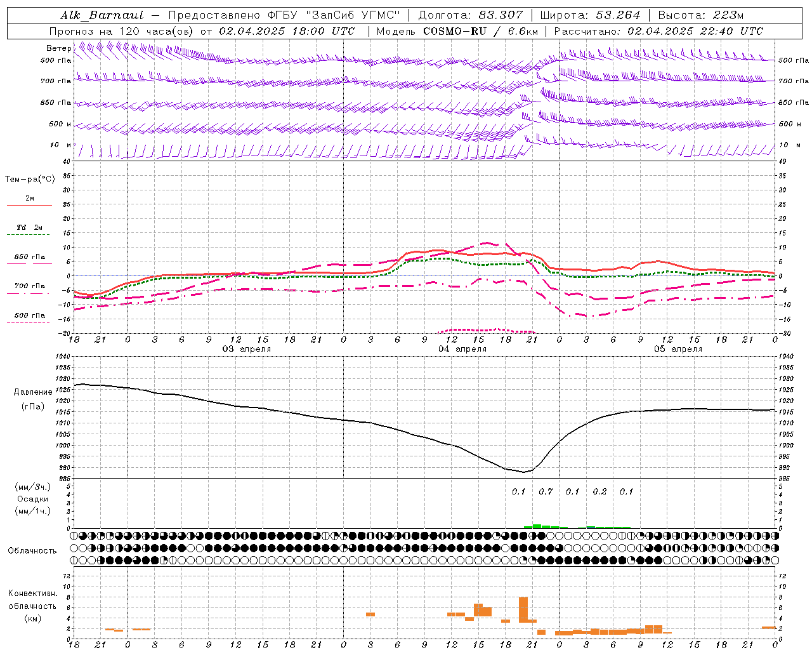Click the 'Конвективн.' convective cloud label
Viewport: 812px width, 650px height.
(33, 594)
